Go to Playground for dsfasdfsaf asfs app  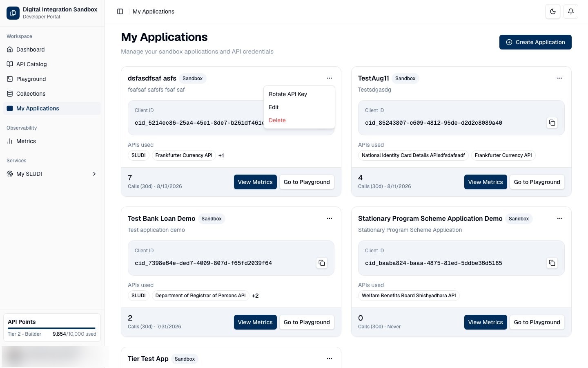(x=307, y=182)
